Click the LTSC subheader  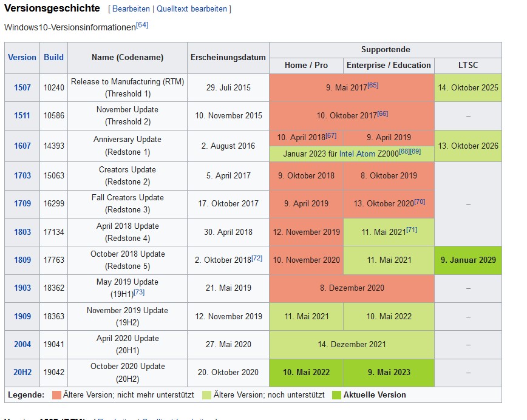tap(468, 65)
